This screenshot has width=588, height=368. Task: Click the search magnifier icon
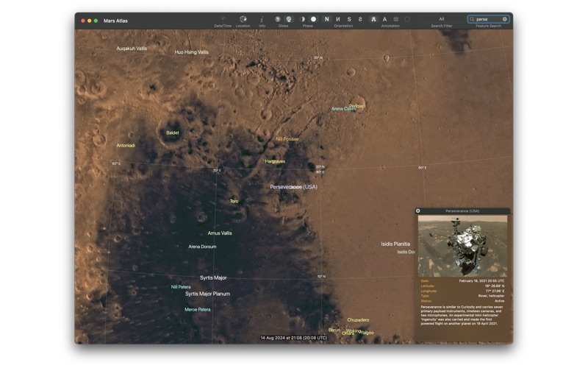coord(472,19)
